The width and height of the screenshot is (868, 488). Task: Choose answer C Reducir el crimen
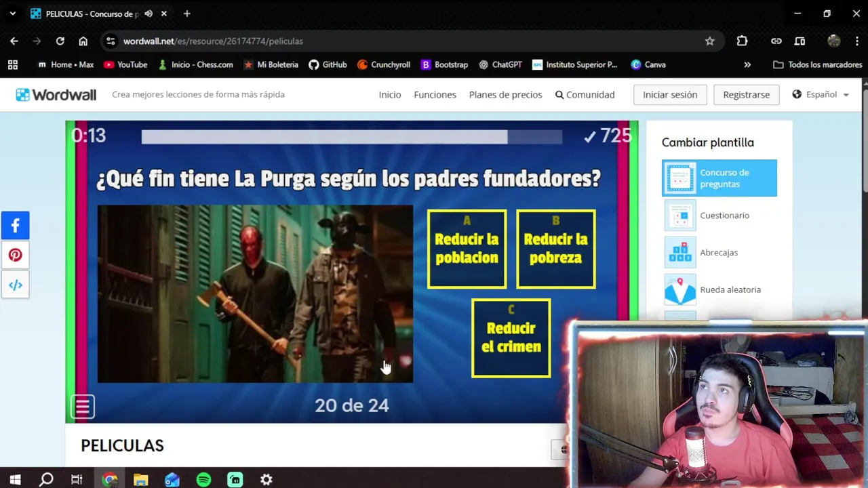click(x=511, y=338)
